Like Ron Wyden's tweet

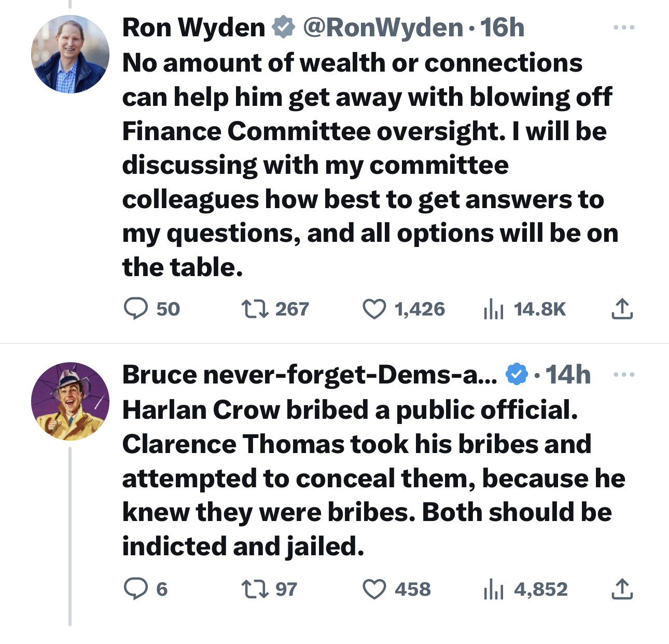(374, 309)
